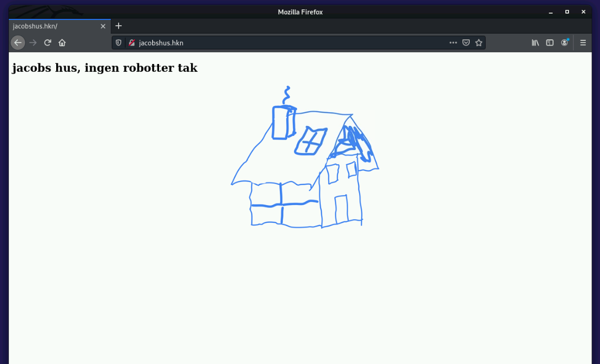Click the forward navigation arrow
Image resolution: width=600 pixels, height=364 pixels.
(33, 43)
